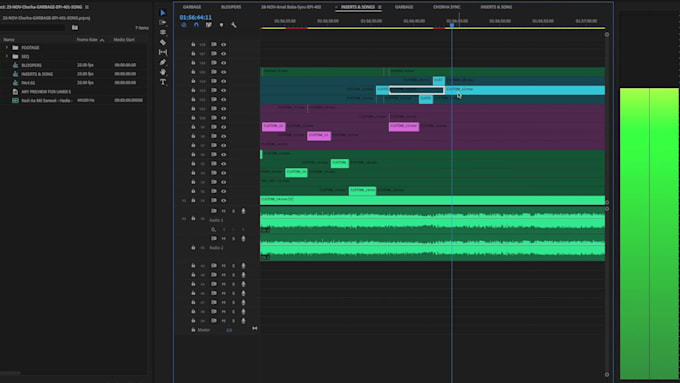Select the Audio 1 waveform clip

coord(432,220)
